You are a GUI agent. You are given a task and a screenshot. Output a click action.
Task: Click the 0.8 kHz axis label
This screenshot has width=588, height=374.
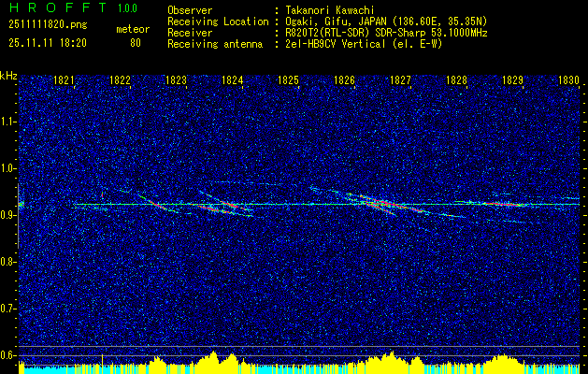(x=8, y=262)
